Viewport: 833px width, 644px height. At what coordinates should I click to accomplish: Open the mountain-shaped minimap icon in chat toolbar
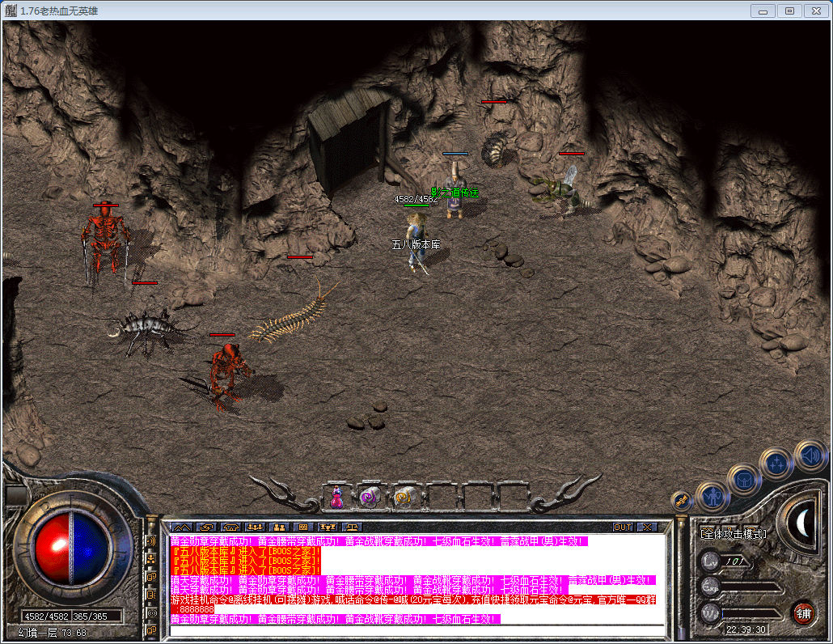tap(182, 527)
